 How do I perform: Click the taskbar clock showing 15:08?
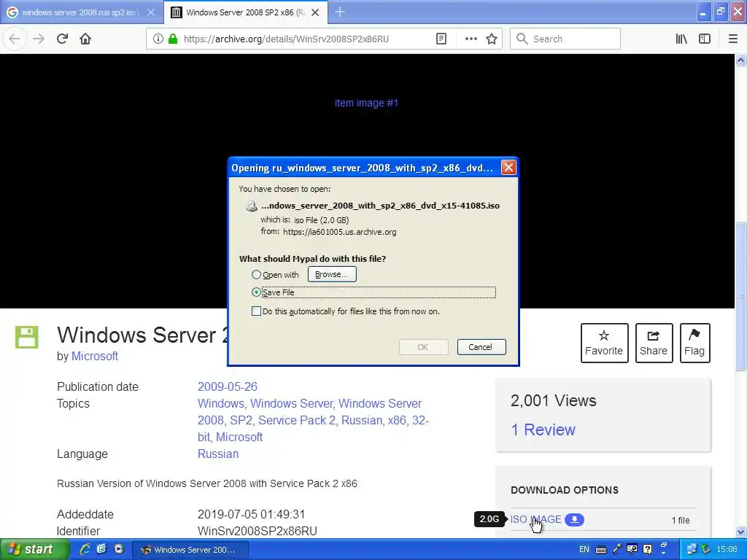click(727, 550)
